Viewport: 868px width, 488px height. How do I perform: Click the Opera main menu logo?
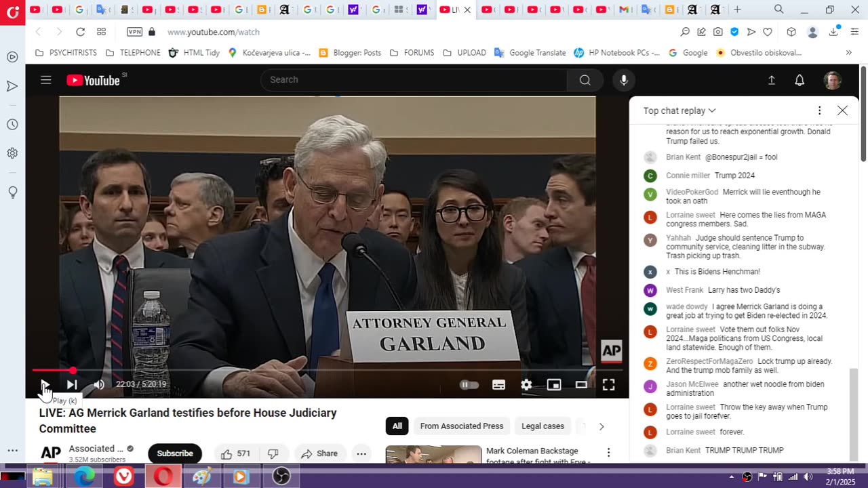[x=12, y=12]
